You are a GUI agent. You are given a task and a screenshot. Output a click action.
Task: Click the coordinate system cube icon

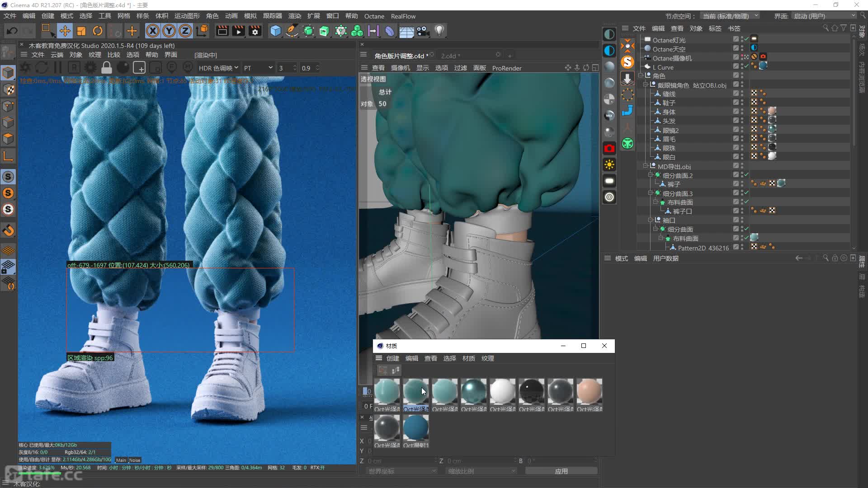(x=203, y=31)
